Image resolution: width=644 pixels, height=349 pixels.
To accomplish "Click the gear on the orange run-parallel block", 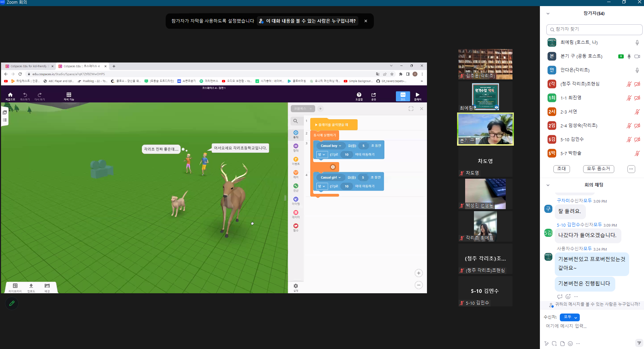I will coord(333,167).
